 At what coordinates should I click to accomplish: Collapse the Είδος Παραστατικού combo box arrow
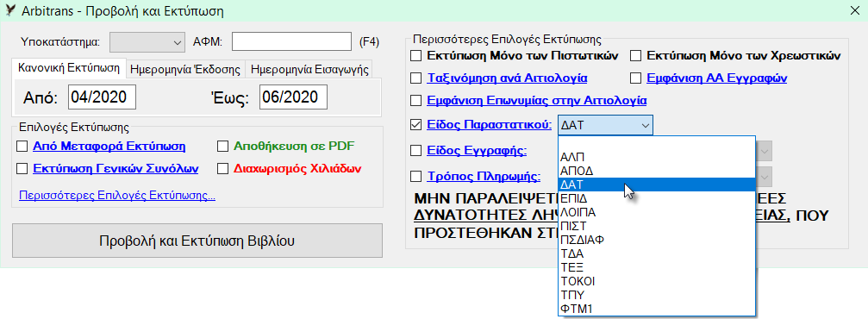645,126
